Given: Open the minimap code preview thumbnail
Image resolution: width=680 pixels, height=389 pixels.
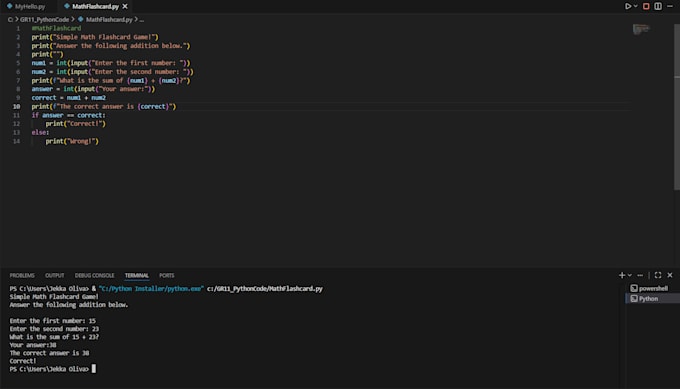Looking at the screenshot, I should [641, 29].
